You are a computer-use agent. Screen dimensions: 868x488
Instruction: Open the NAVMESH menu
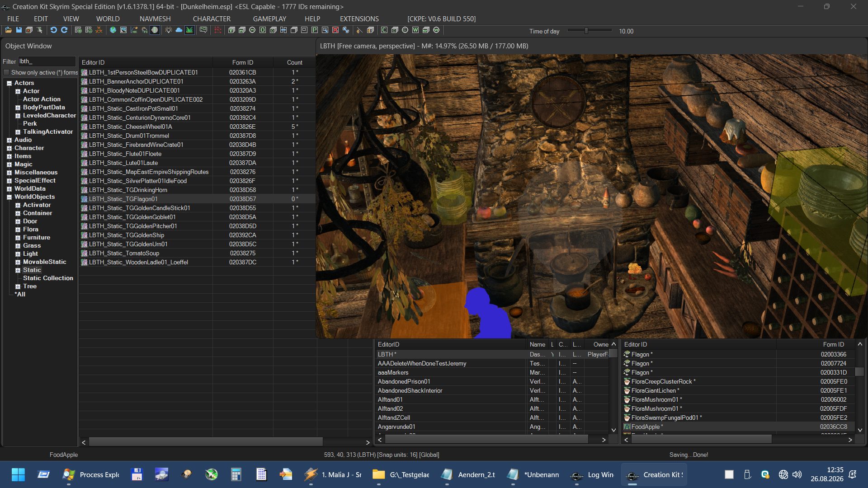[155, 19]
